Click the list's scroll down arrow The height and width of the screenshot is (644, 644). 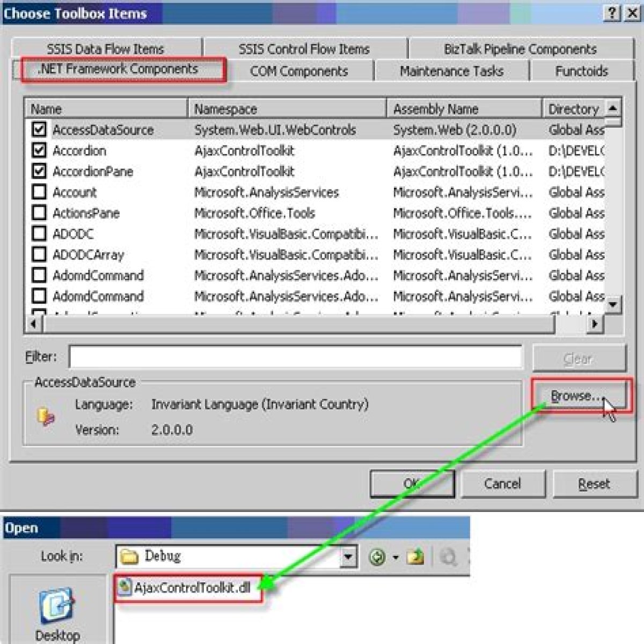[613, 304]
